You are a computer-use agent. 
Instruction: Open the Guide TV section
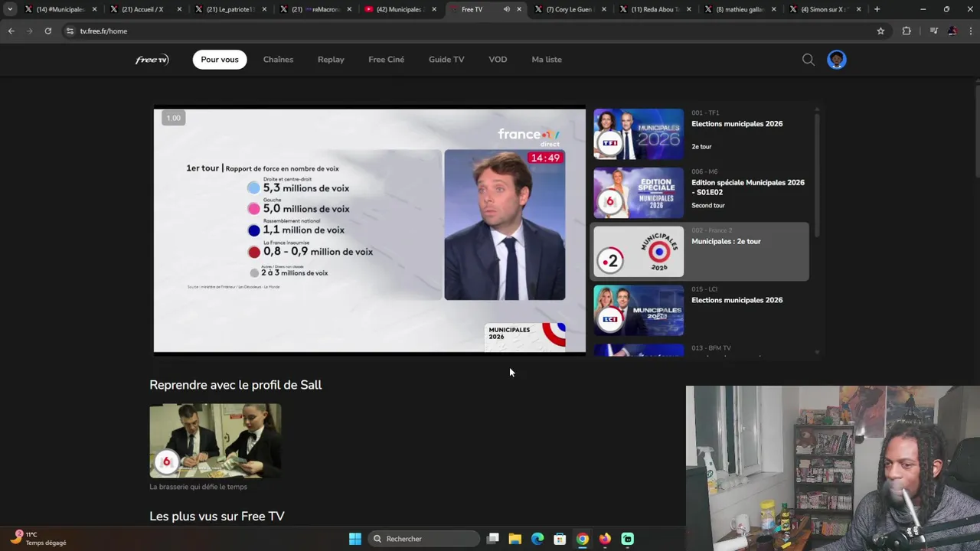coord(446,60)
